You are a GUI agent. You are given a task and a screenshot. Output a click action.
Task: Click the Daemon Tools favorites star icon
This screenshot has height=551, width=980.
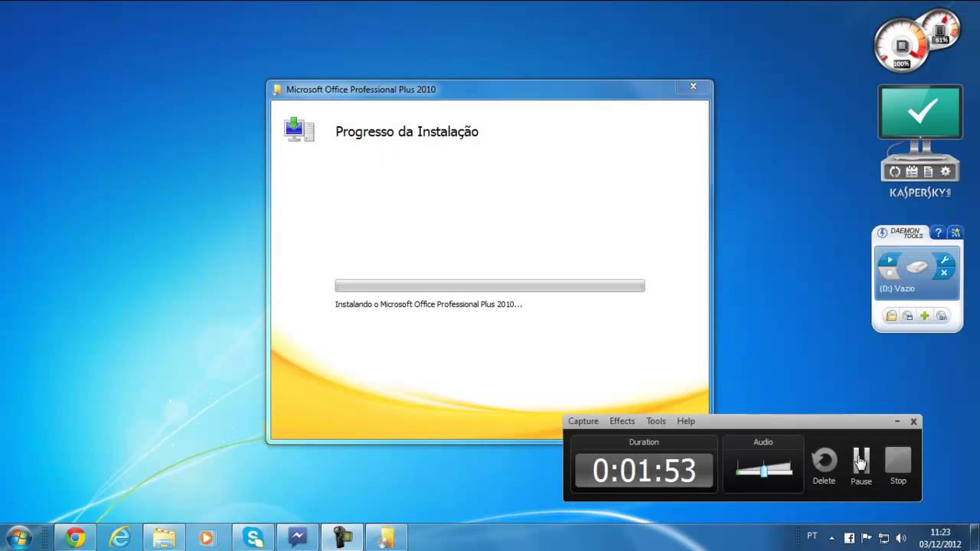(x=955, y=233)
